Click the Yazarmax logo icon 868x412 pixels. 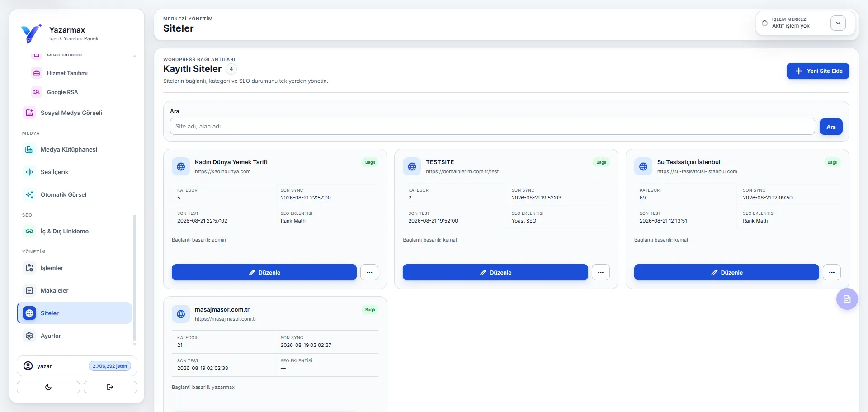click(x=31, y=34)
